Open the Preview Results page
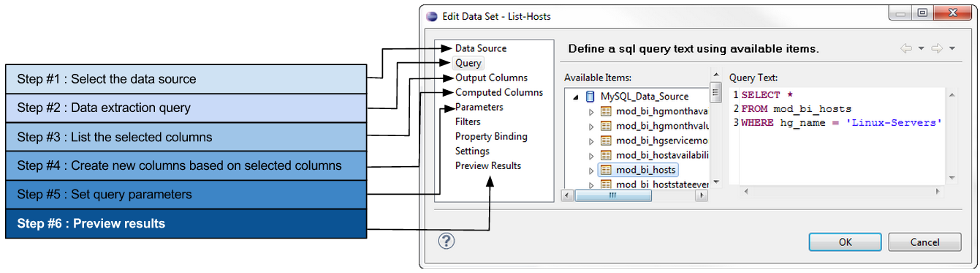Screen dimensions: 980x273 pos(488,165)
